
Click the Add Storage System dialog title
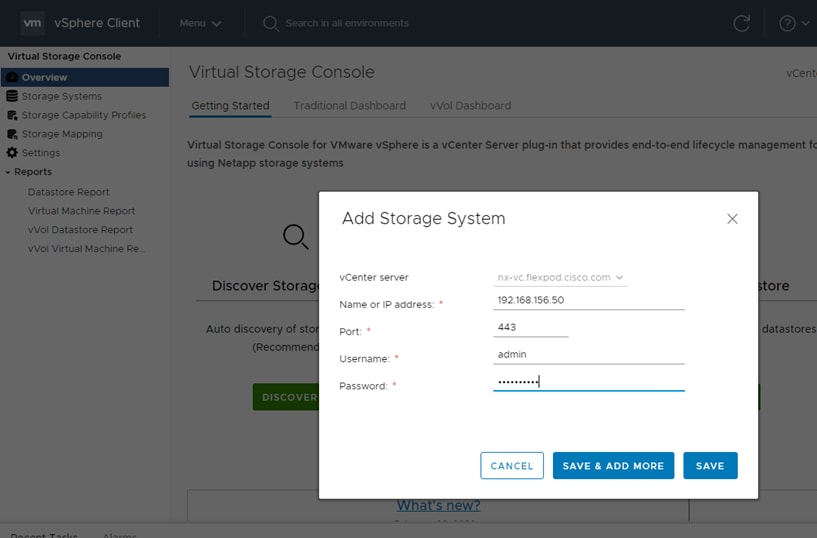click(423, 218)
